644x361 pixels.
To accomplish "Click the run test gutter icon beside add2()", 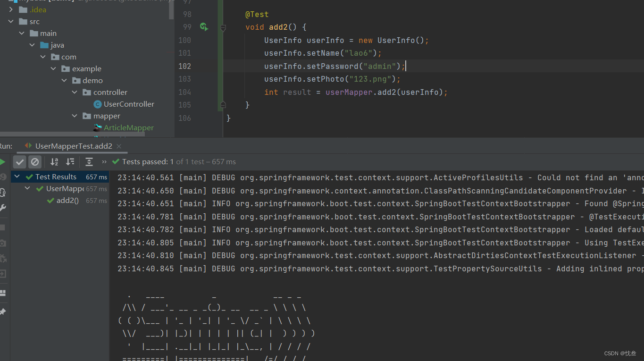I will (204, 27).
